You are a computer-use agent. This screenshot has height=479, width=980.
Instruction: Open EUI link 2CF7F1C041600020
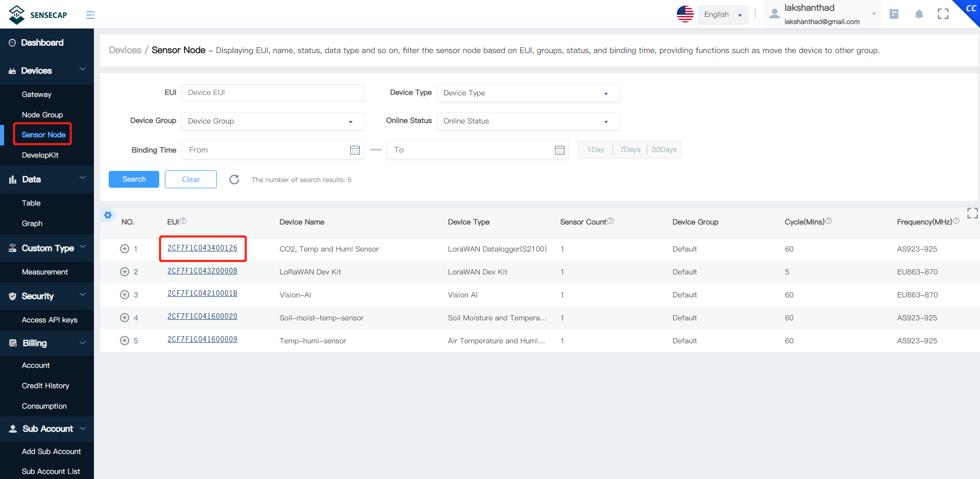point(203,317)
